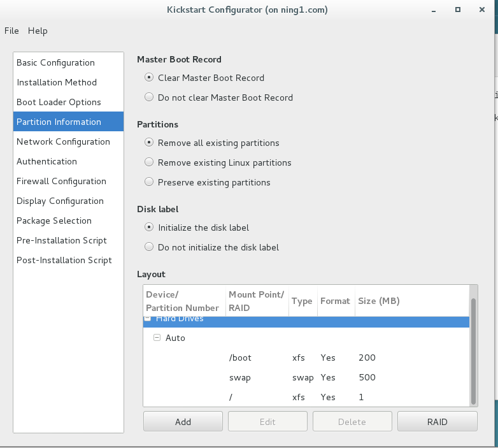Switch to Display Configuration
The width and height of the screenshot is (498, 448).
(x=68, y=201)
